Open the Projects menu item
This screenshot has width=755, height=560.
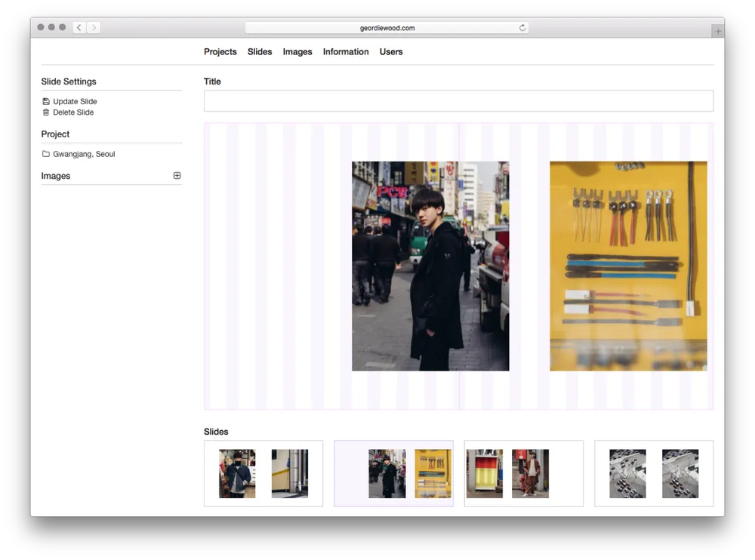click(220, 51)
